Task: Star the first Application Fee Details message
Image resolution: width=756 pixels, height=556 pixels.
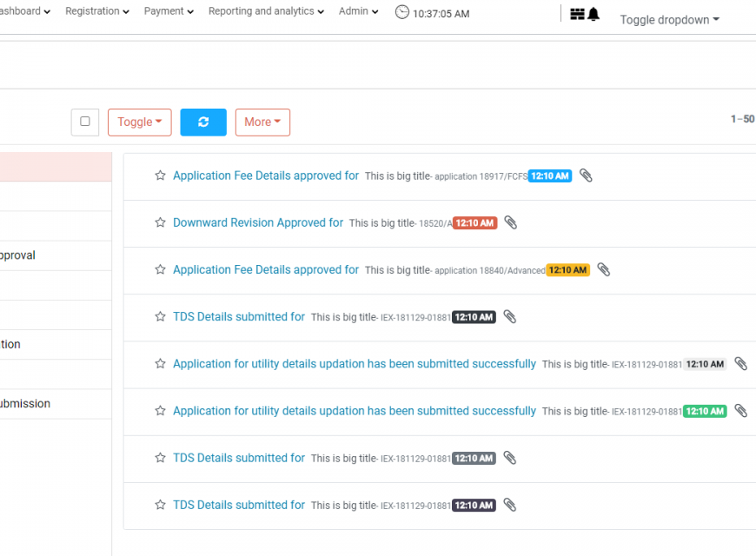Action: coord(160,175)
